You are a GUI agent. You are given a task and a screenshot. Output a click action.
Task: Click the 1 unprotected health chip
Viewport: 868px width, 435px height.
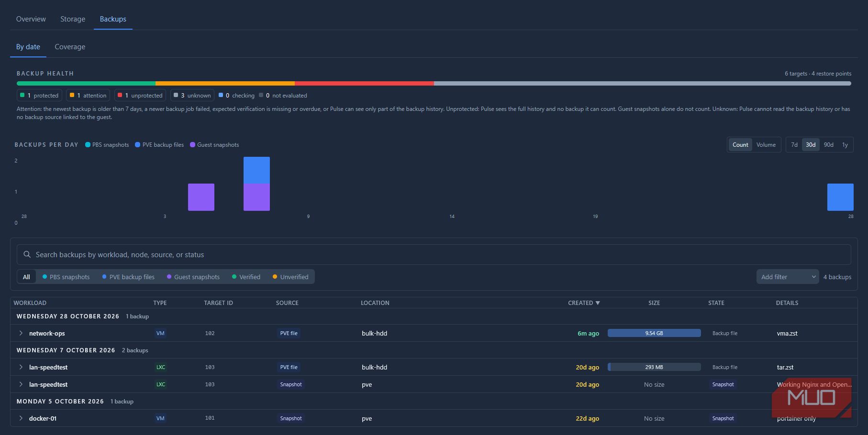(140, 96)
